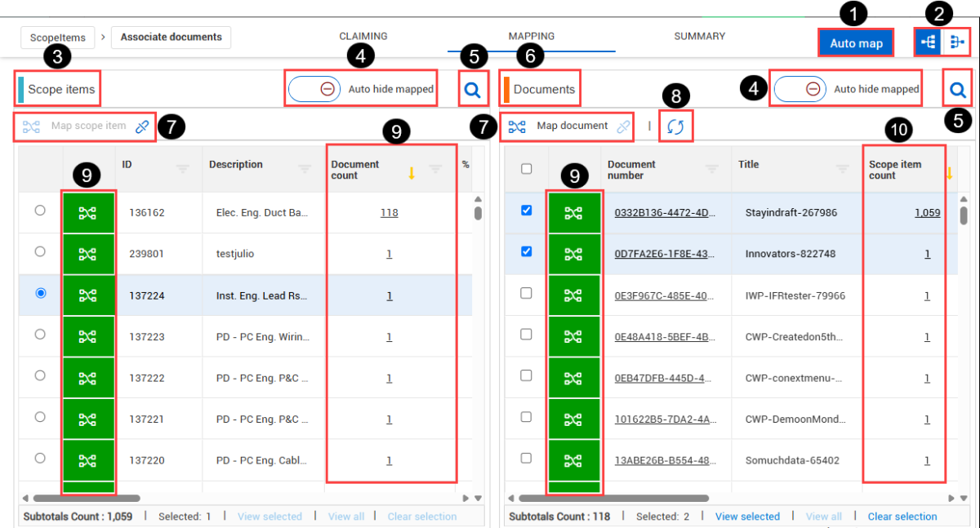The image size is (980, 528).
Task: Click the unlink icon next to Map document
Action: point(623,126)
